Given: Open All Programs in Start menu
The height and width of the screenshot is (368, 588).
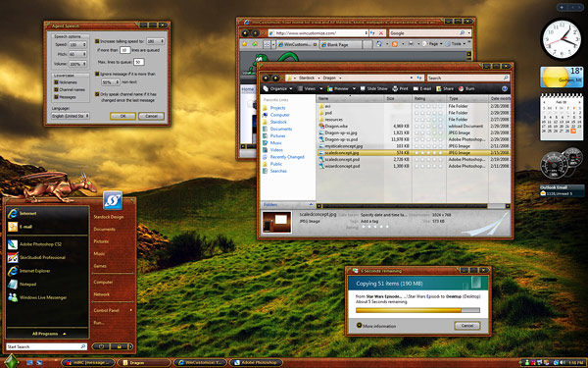Looking at the screenshot, I should 48,334.
